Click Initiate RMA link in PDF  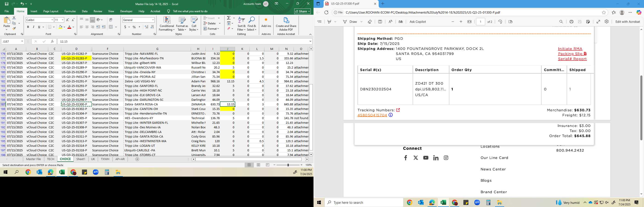570,49
